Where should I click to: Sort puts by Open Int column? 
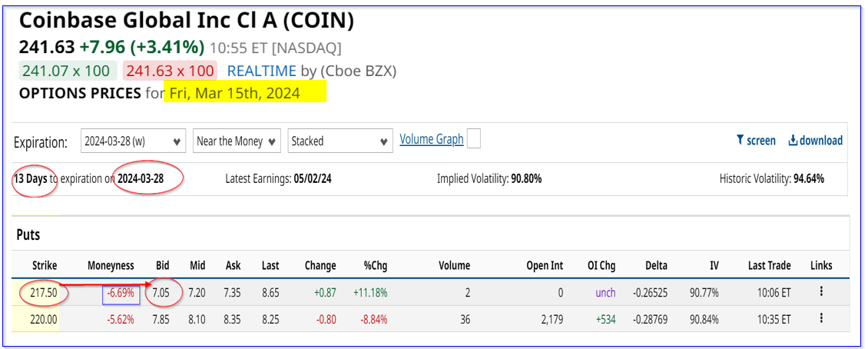point(545,265)
